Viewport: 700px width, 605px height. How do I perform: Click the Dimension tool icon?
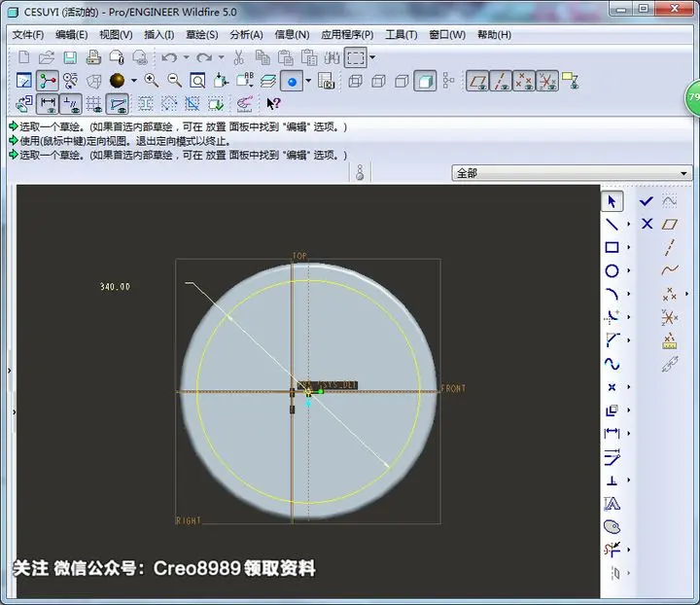point(612,433)
